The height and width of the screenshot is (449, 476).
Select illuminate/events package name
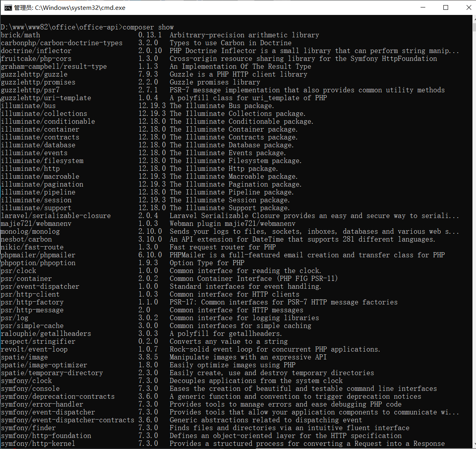click(34, 153)
